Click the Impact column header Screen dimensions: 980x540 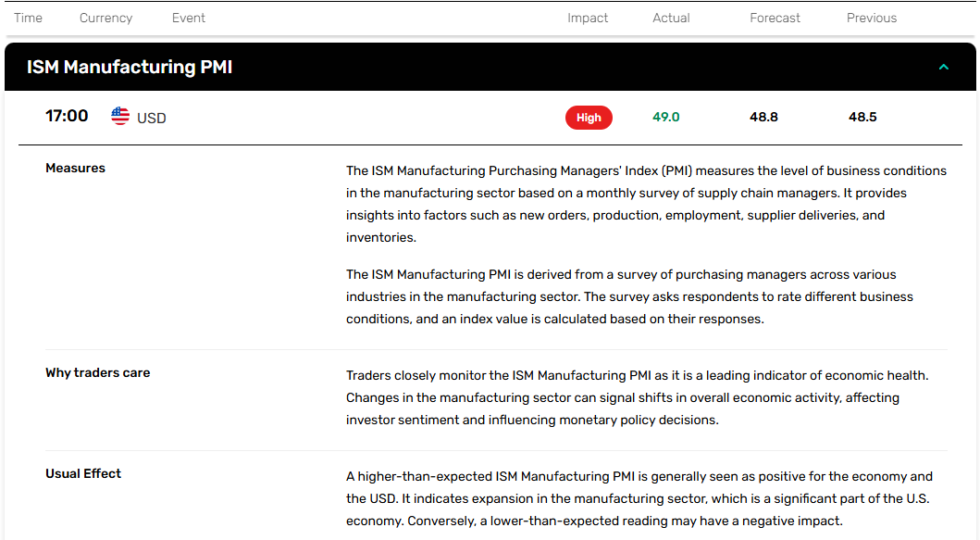[588, 19]
